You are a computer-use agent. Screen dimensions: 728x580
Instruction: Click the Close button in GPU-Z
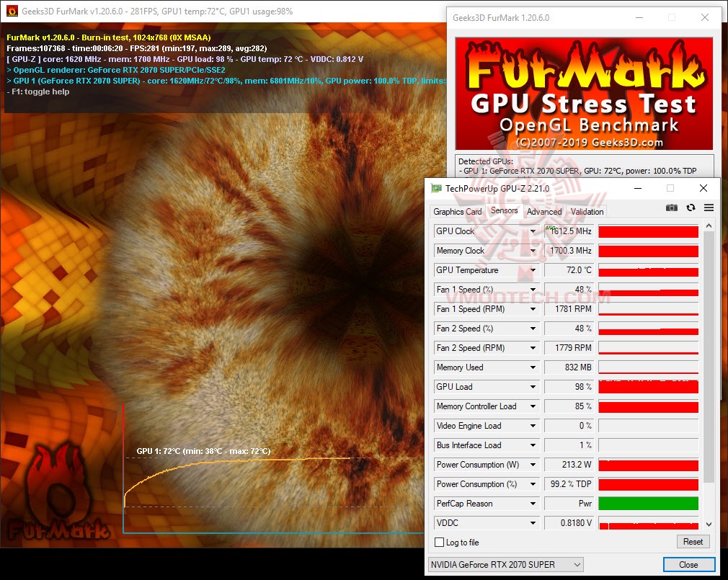coord(688,565)
